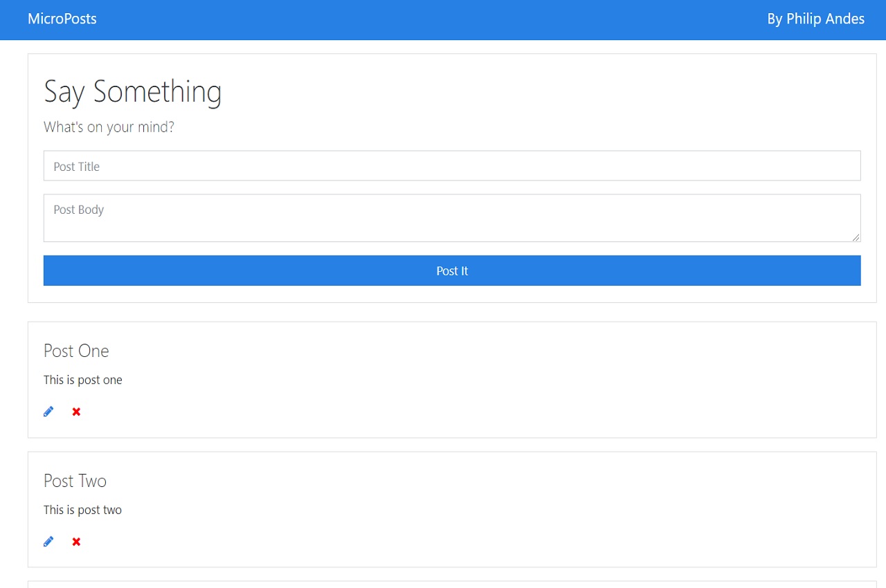The image size is (886, 588).
Task: Select the Post One title heading
Action: pyautogui.click(x=76, y=351)
